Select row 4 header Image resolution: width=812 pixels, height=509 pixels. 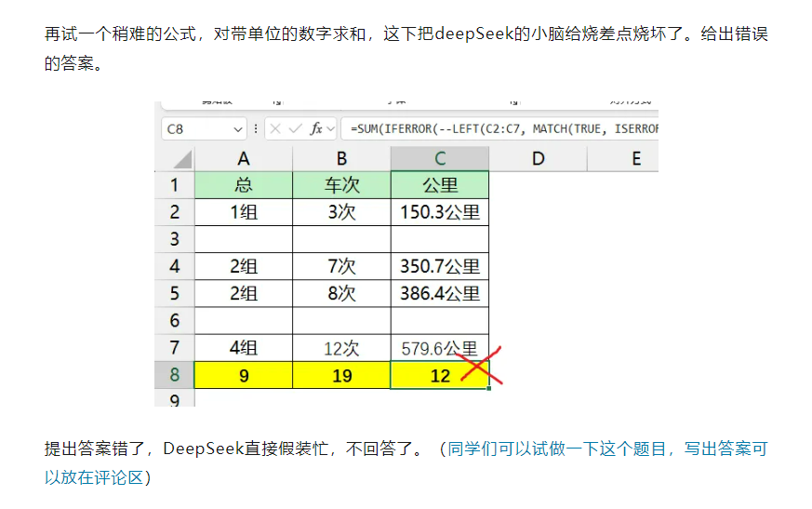pyautogui.click(x=175, y=266)
